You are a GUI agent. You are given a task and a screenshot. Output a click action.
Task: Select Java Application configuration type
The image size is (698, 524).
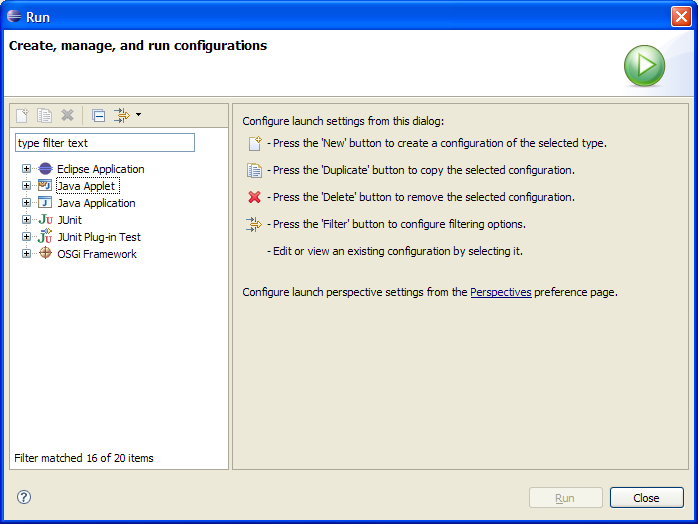tap(96, 203)
